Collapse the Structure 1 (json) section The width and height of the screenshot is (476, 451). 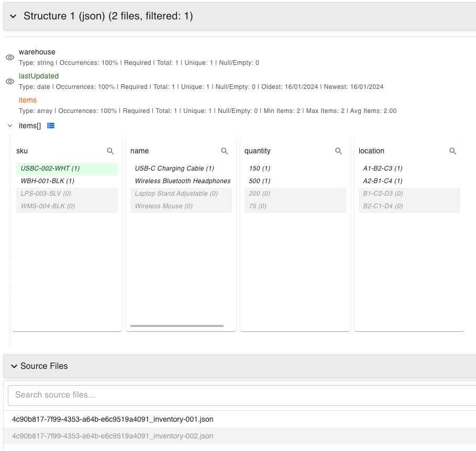[x=13, y=16]
